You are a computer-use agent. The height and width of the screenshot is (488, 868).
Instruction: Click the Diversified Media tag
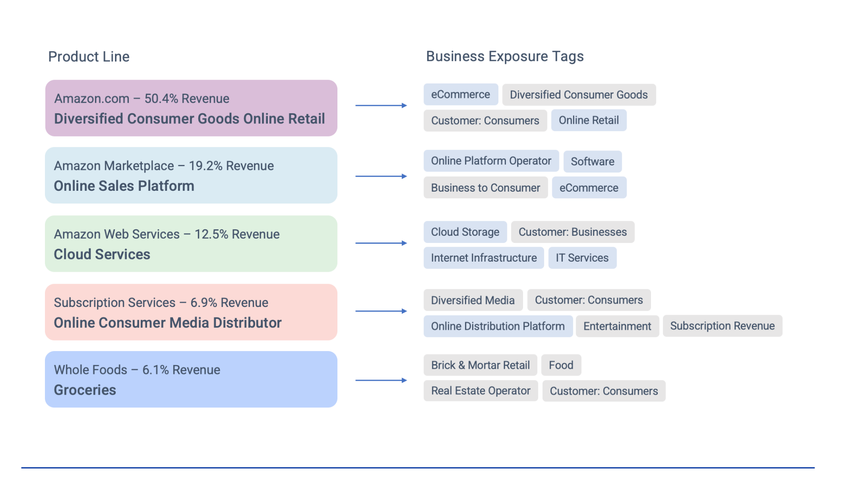pos(473,300)
